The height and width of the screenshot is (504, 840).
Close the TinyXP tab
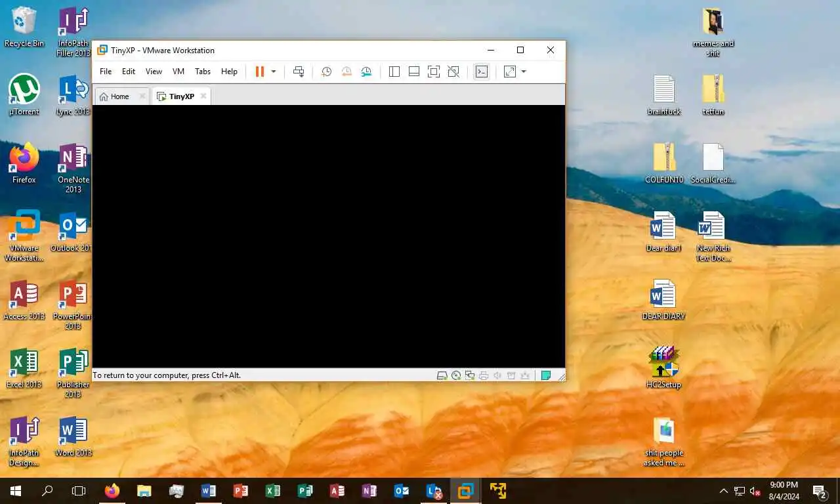click(x=203, y=96)
